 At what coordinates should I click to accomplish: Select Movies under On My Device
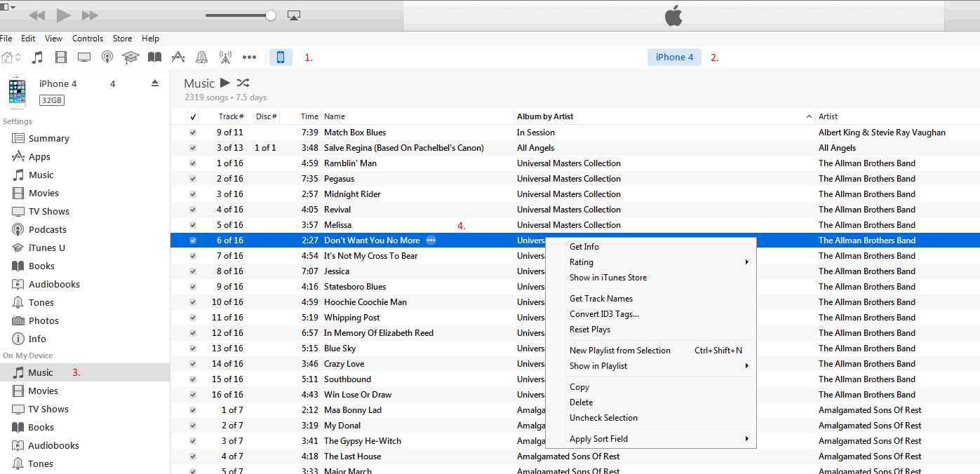click(x=84, y=391)
